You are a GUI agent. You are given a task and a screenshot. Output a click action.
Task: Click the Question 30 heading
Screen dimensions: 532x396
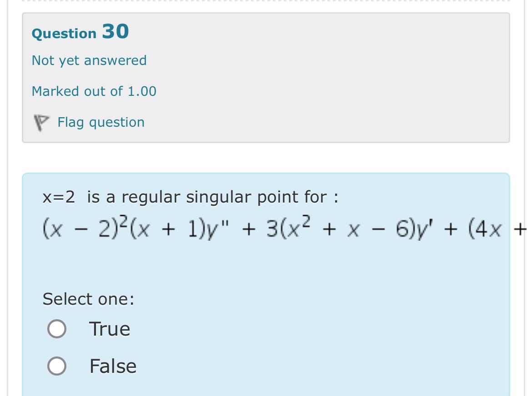click(80, 32)
